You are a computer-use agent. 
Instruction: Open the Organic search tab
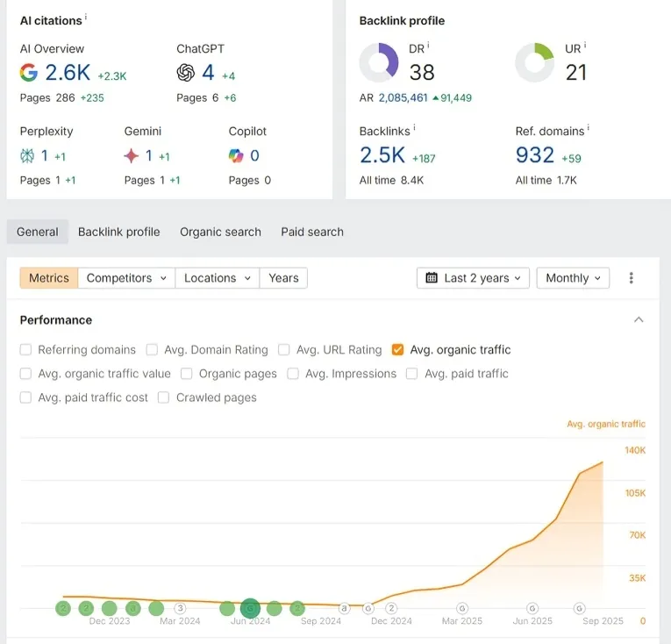point(220,233)
